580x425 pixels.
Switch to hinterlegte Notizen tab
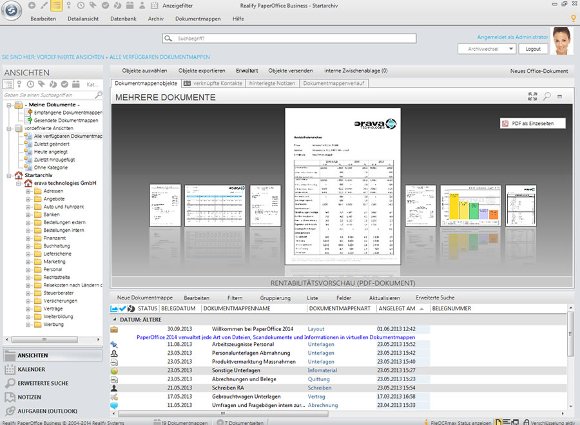[x=272, y=84]
